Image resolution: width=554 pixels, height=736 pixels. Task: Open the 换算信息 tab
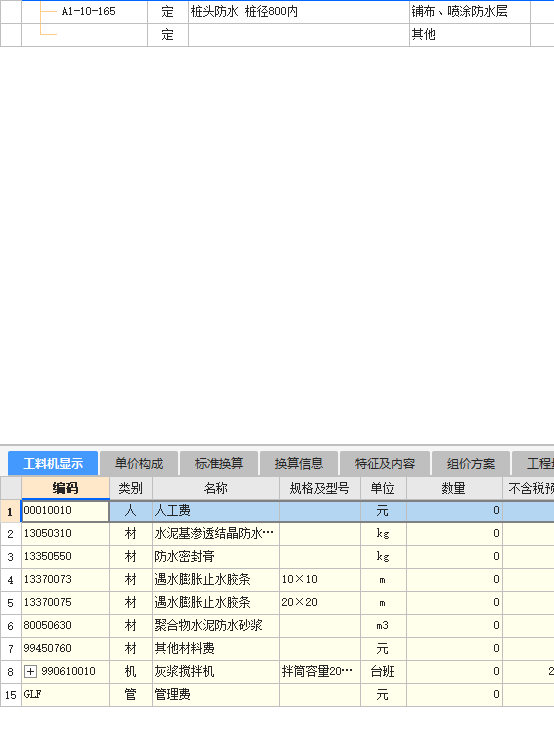tap(299, 464)
